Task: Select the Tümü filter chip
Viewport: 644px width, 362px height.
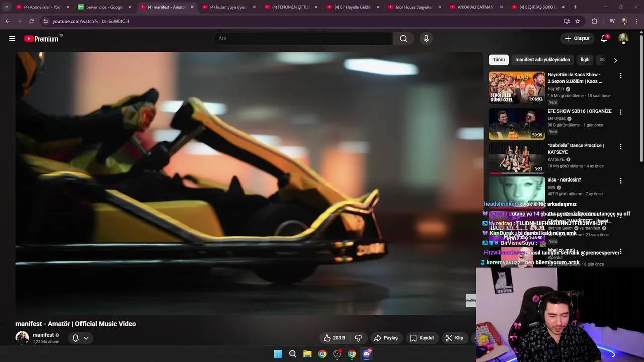Action: click(x=499, y=60)
